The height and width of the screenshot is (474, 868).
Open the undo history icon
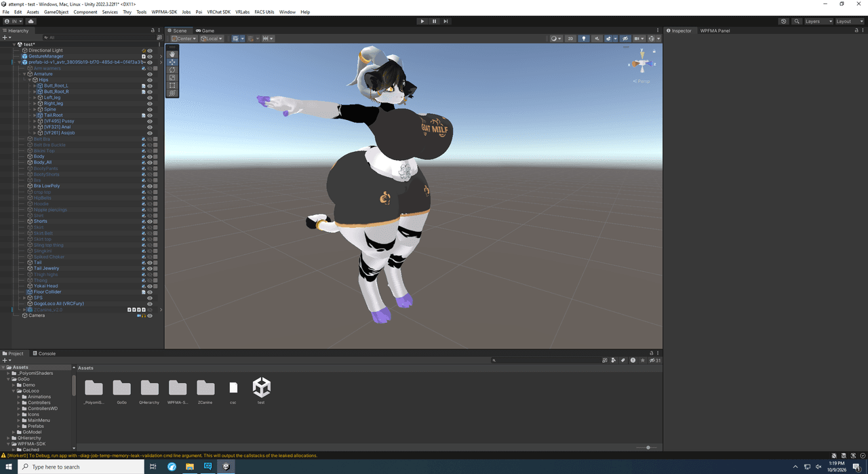tap(784, 21)
